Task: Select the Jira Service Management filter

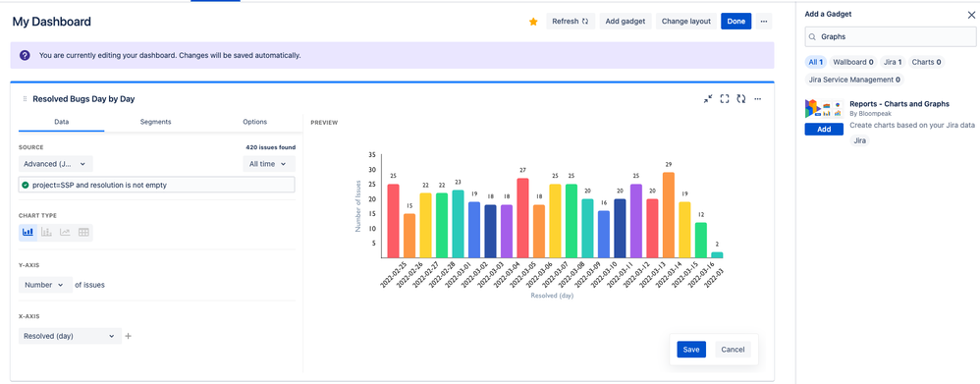Action: pyautogui.click(x=854, y=80)
